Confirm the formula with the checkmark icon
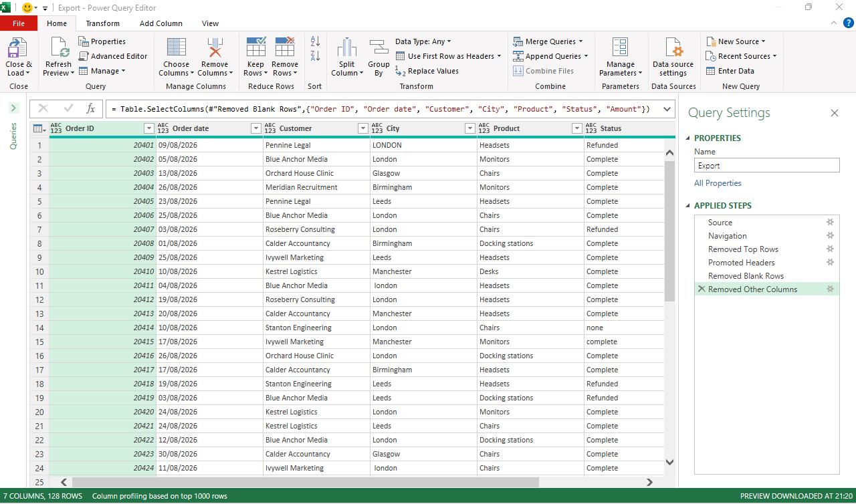Viewport: 856px width, 504px height. click(x=68, y=109)
